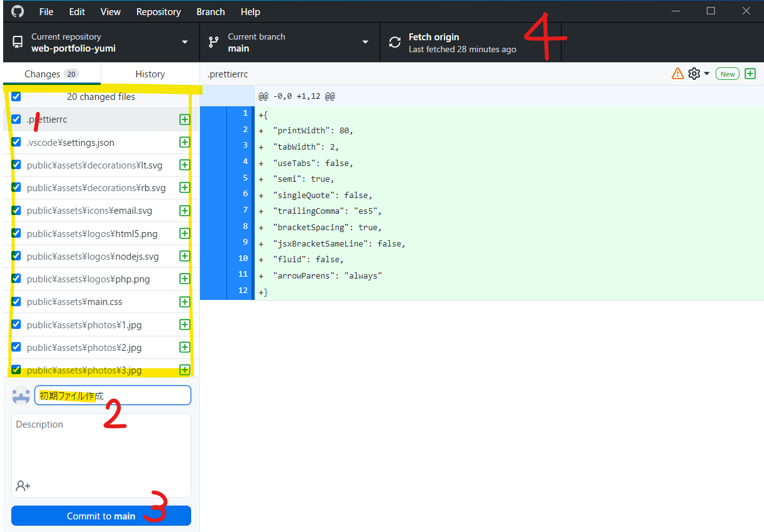Expand the Current branch dropdown arrow

tap(365, 43)
